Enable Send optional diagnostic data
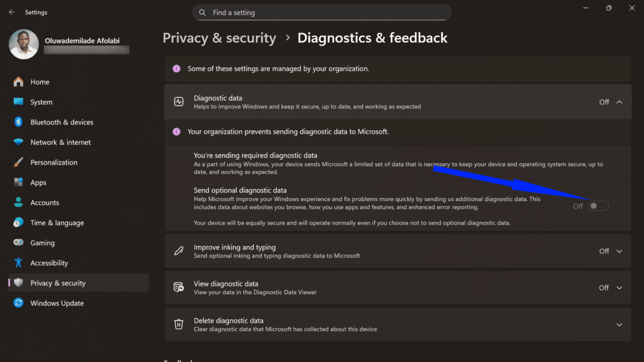644x362 pixels. 597,206
